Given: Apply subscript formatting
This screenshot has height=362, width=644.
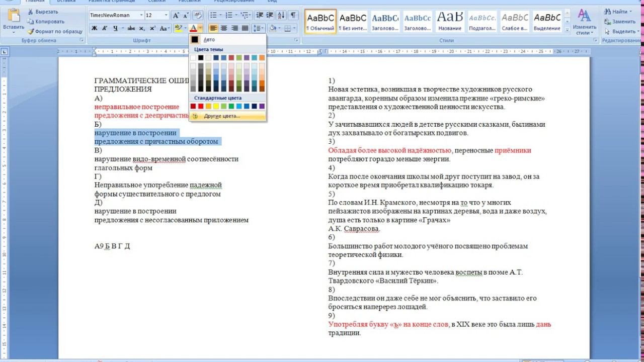Looking at the screenshot, I should click(x=142, y=29).
